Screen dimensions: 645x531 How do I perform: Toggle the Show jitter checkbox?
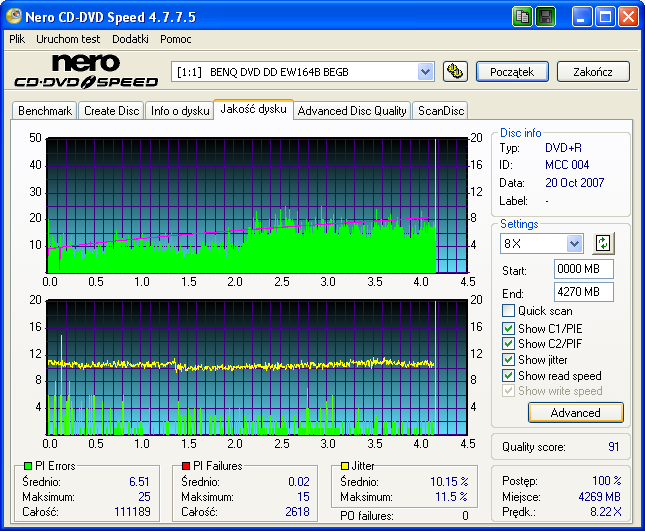tap(508, 360)
